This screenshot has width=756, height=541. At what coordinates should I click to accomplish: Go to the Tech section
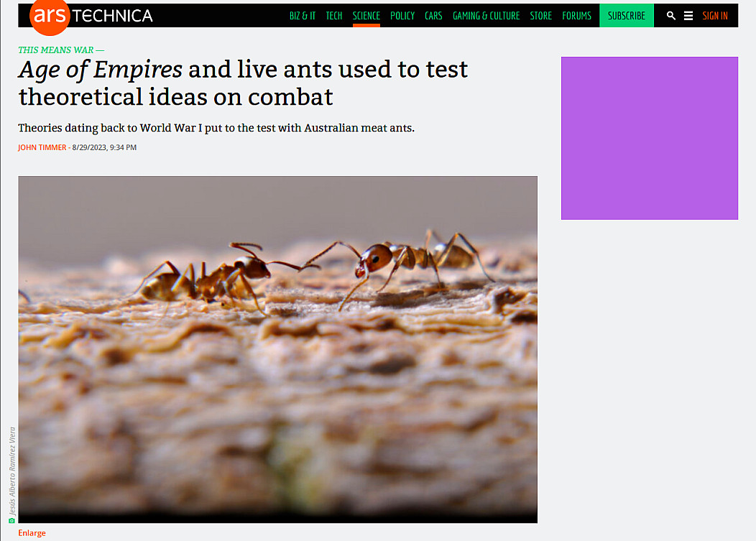(x=334, y=16)
